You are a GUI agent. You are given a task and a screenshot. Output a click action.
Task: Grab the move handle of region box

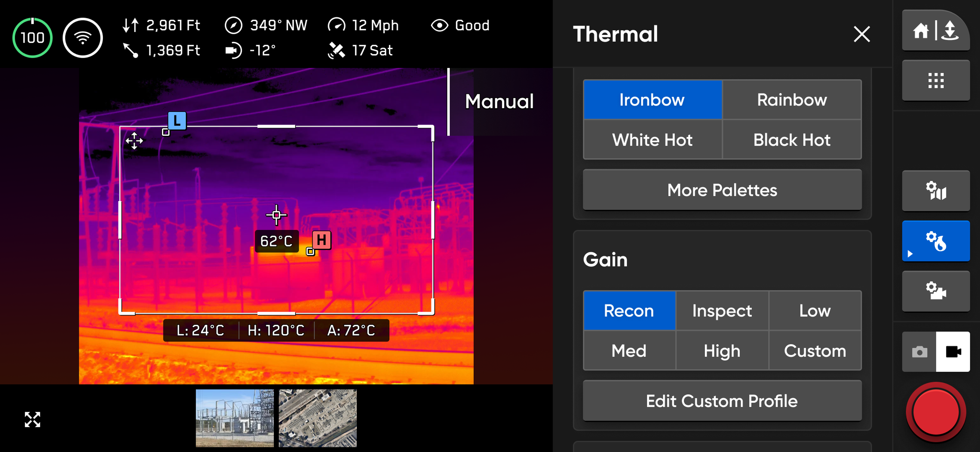(x=134, y=141)
